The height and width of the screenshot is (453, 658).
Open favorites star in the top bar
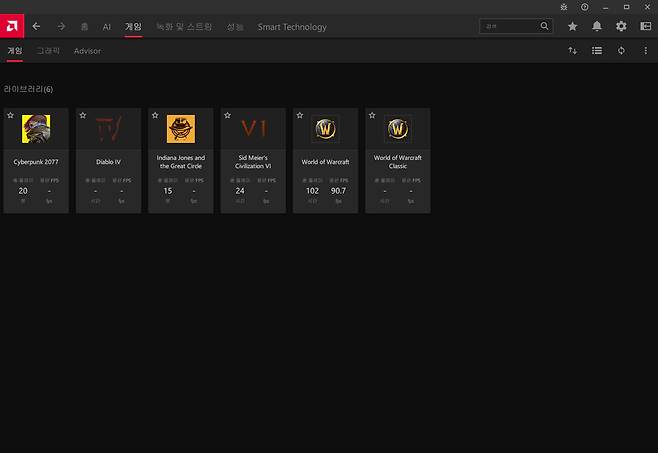pyautogui.click(x=572, y=26)
